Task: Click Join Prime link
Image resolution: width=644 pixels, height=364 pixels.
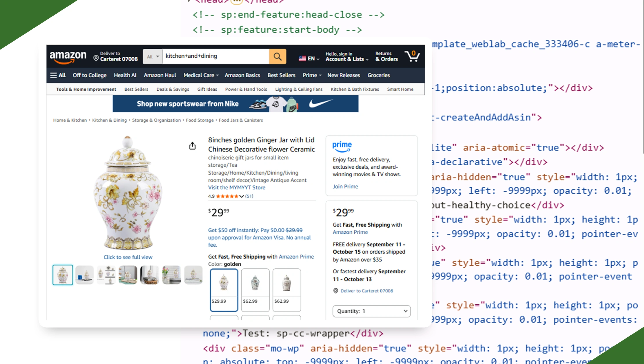Action: point(345,186)
